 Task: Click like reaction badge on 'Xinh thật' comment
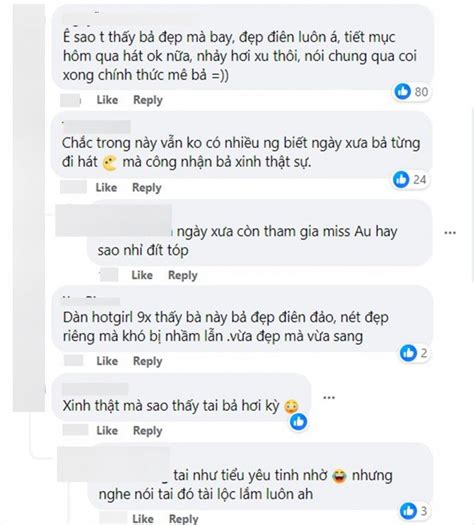click(299, 421)
